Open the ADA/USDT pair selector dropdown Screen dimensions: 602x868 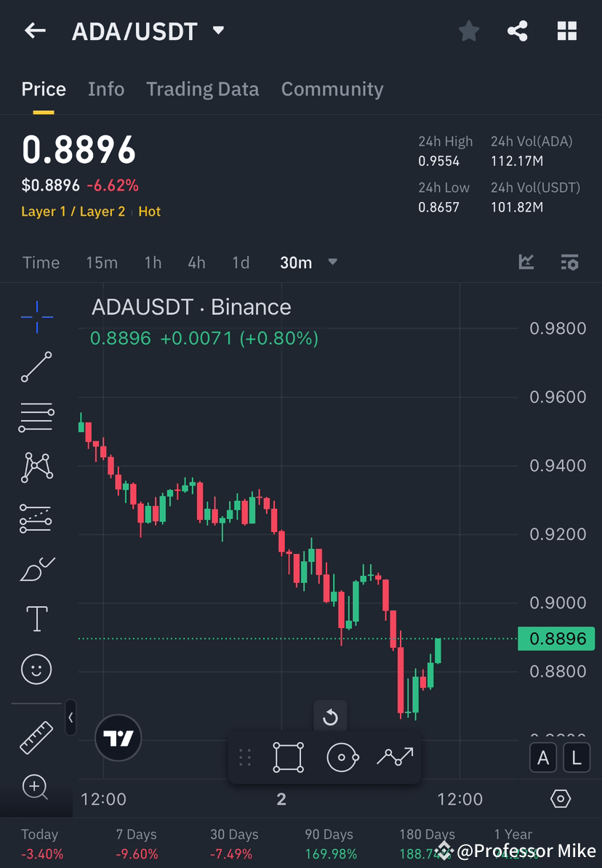click(217, 31)
